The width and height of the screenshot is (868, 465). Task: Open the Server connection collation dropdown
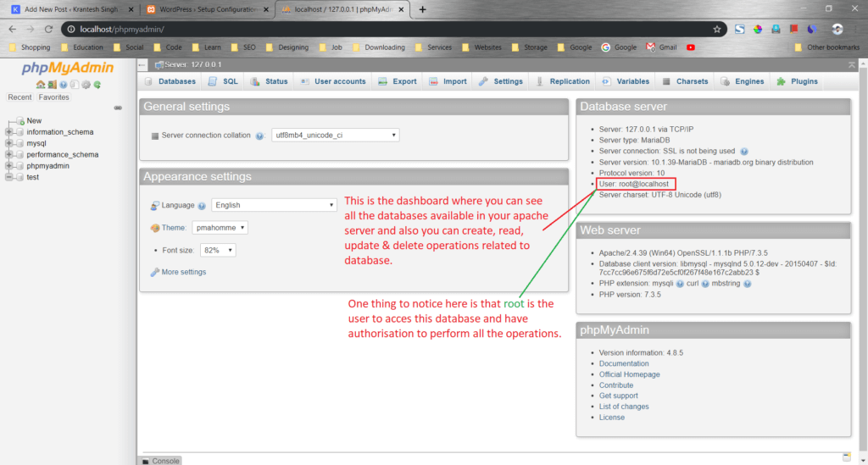336,136
